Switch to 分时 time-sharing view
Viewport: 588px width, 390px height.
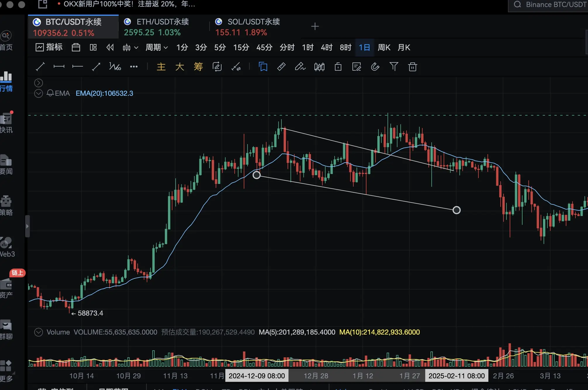[x=287, y=47]
